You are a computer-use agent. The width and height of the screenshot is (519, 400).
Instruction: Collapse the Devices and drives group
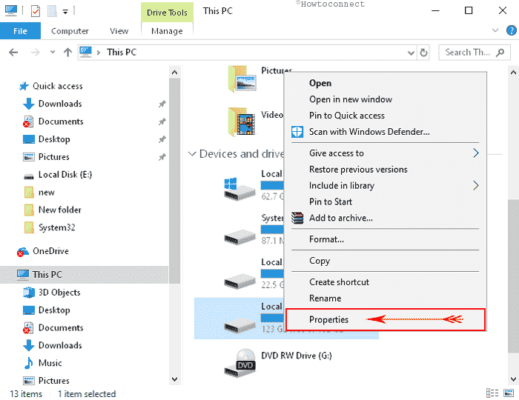(x=192, y=154)
